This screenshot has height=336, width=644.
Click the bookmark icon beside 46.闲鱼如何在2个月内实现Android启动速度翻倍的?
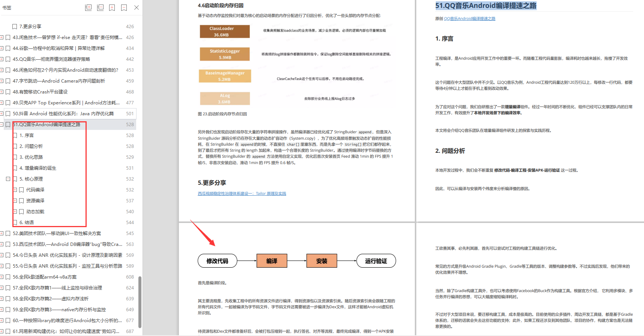[x=8, y=70]
